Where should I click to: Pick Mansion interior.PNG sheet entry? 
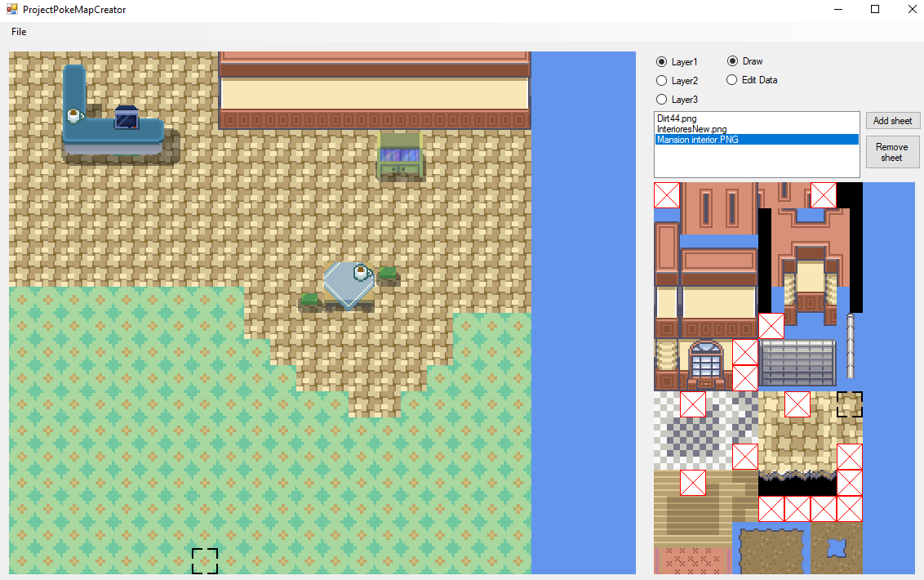pyautogui.click(x=757, y=140)
